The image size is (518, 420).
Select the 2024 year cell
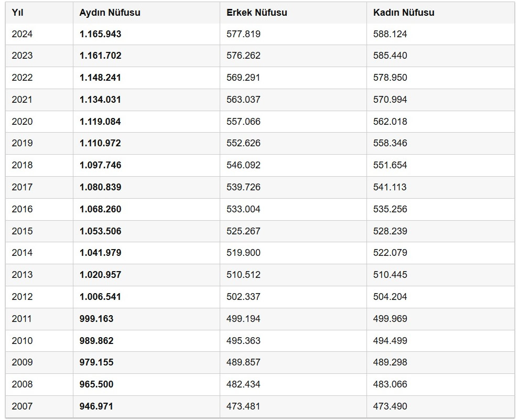(22, 34)
